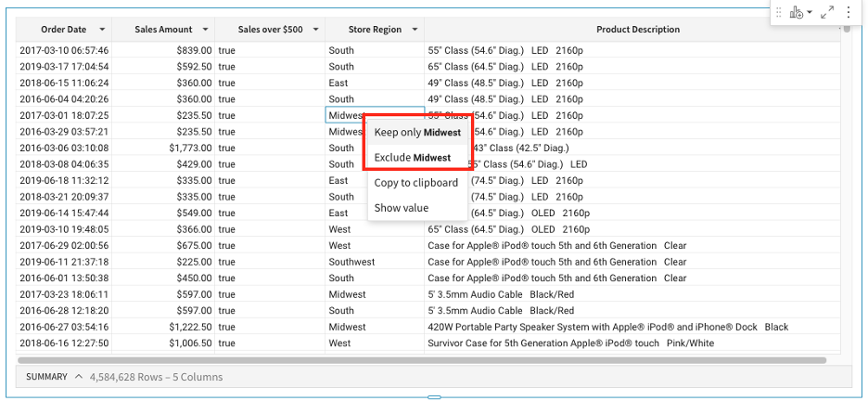Click the resize handle at bottom border

pyautogui.click(x=433, y=397)
